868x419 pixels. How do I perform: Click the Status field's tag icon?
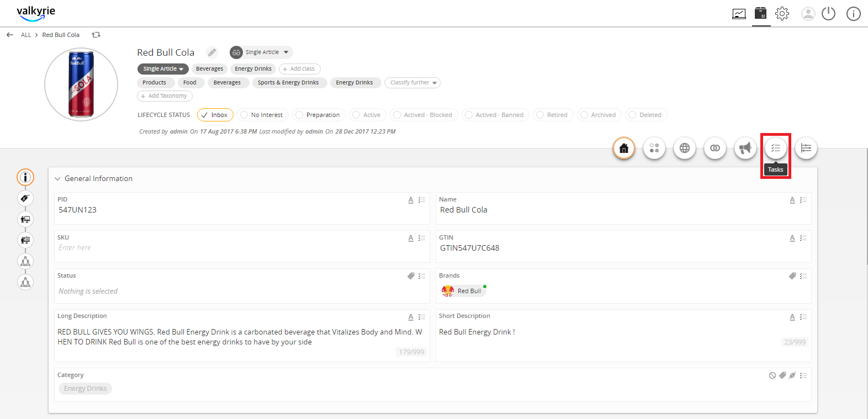[411, 276]
